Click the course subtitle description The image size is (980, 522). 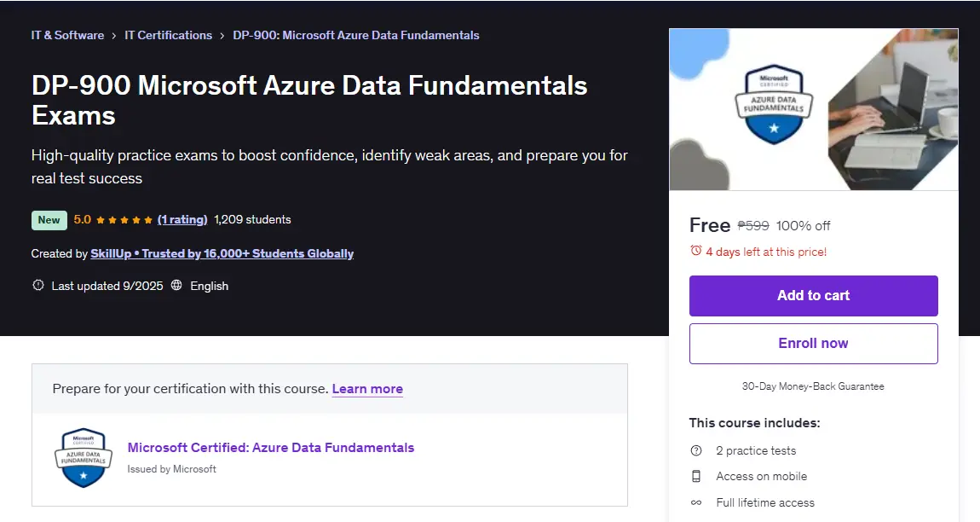click(330, 166)
